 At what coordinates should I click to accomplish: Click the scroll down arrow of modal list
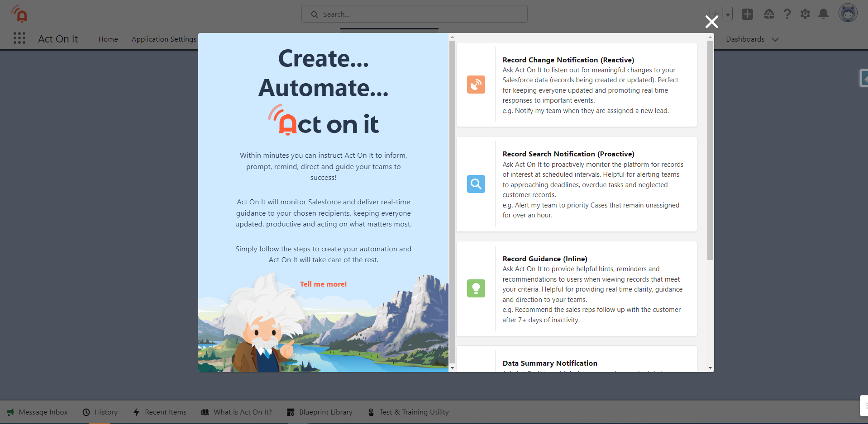tap(711, 368)
